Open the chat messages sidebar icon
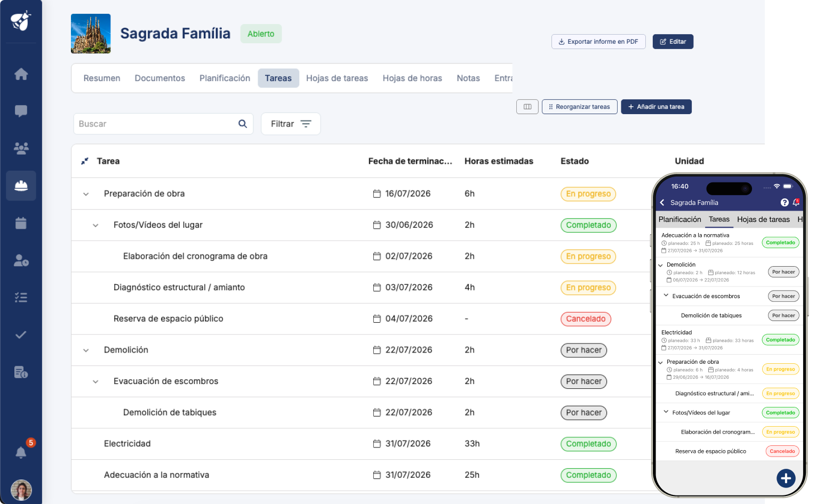This screenshot has width=824, height=504. (x=21, y=111)
